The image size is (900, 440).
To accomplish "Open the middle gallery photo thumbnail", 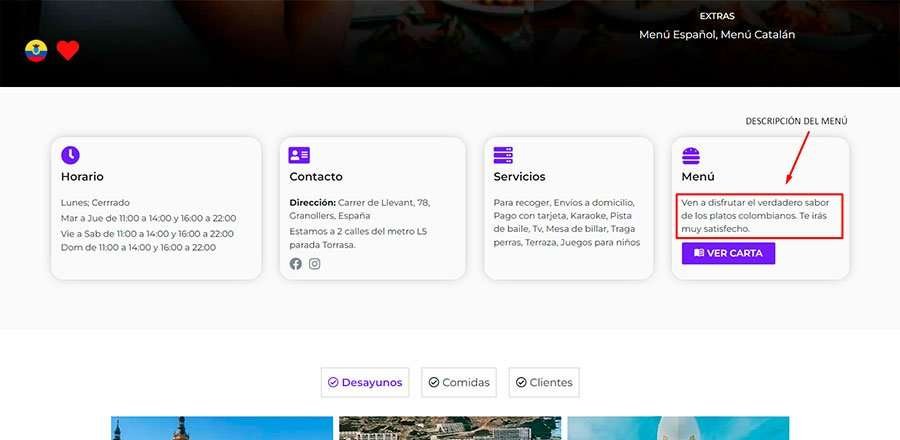I will (449, 428).
